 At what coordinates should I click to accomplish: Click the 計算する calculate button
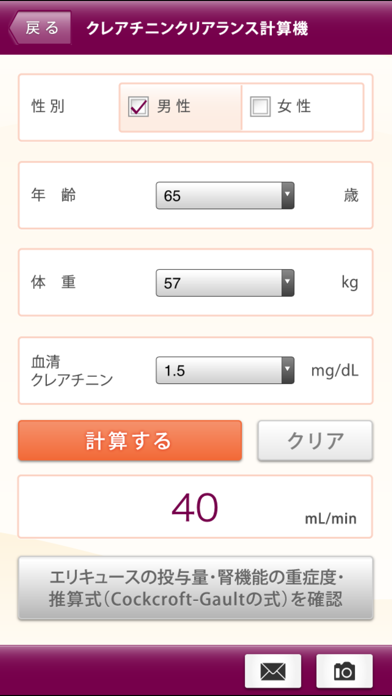pos(130,441)
